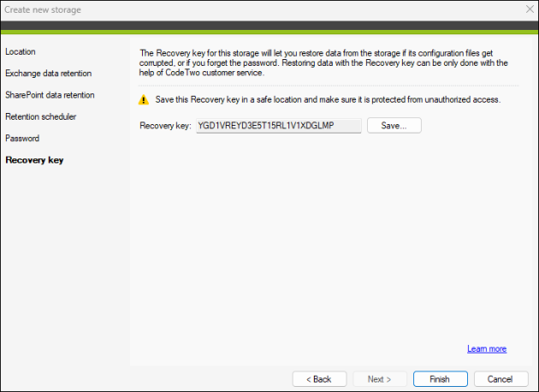Click the Save... button
Screen dimensions: 539x392
point(394,126)
